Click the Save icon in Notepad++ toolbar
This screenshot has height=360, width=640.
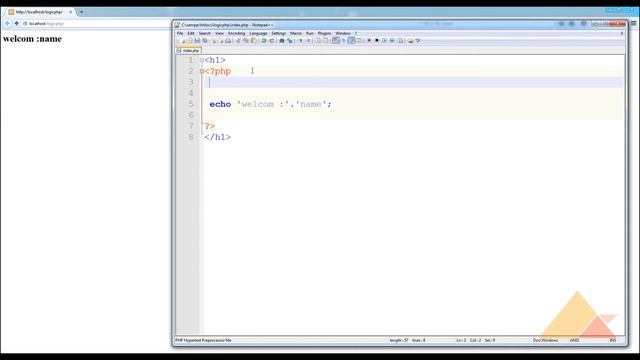197,41
